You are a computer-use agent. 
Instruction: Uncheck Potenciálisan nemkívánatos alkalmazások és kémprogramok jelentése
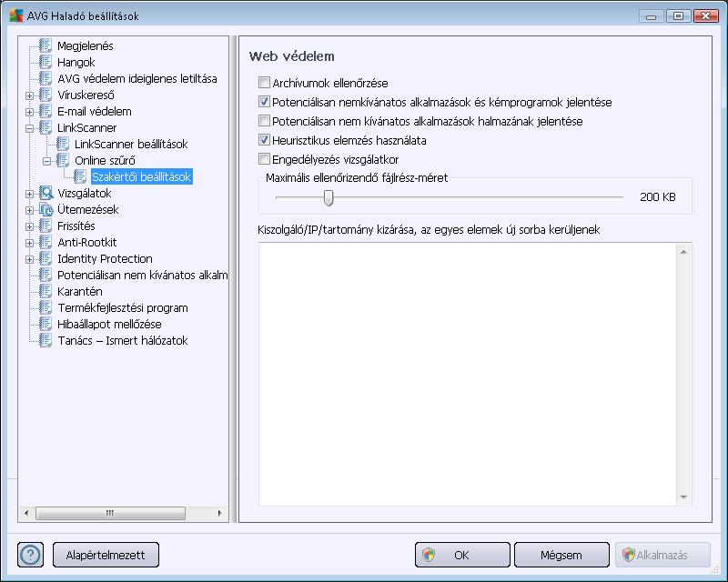click(264, 102)
